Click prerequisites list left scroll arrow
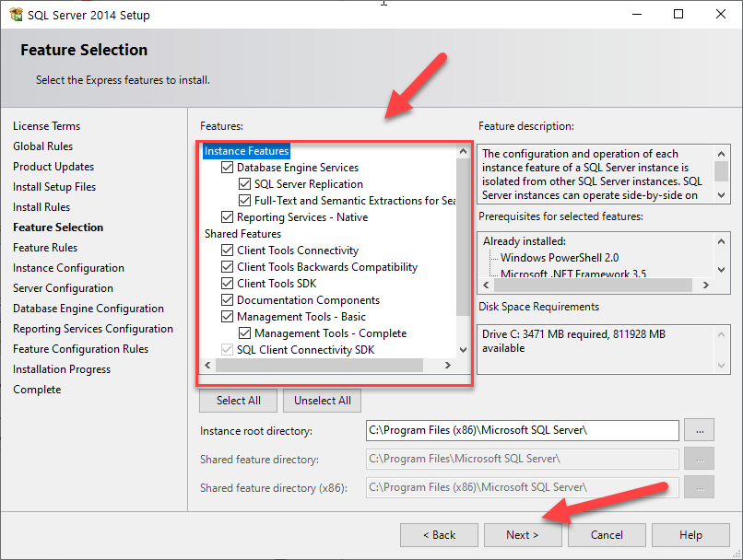This screenshot has width=743, height=560. click(x=486, y=285)
